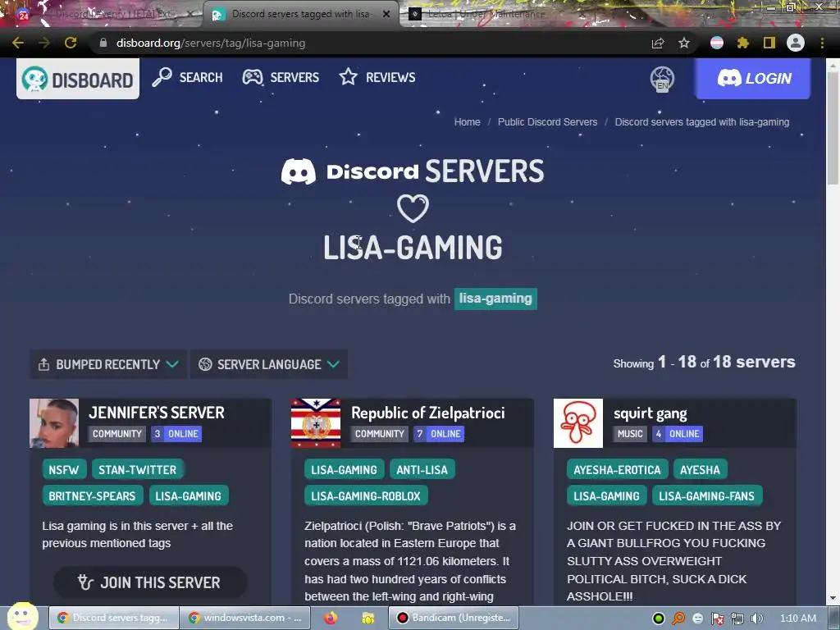Click the volume speaker tray icon

click(757, 619)
